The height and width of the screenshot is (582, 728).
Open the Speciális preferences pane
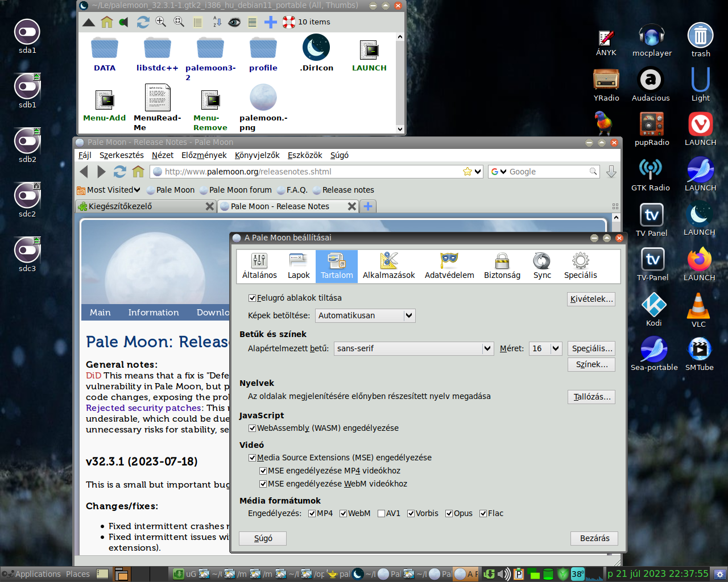580,266
